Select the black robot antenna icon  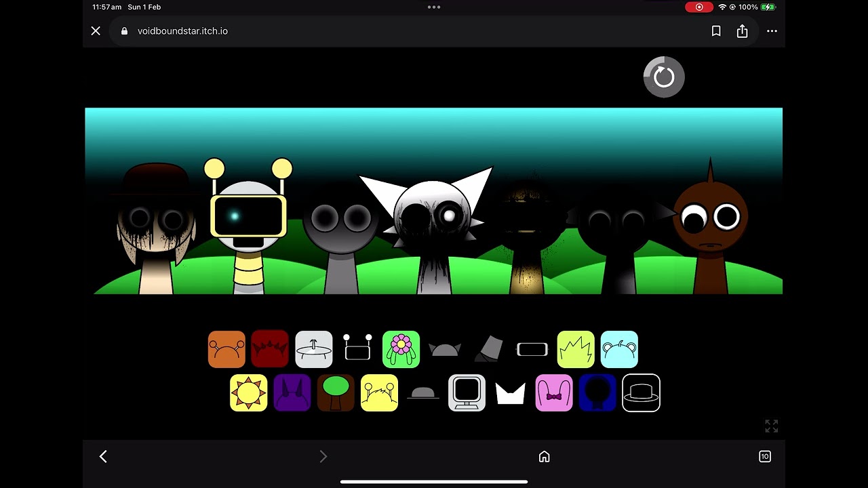click(x=357, y=348)
